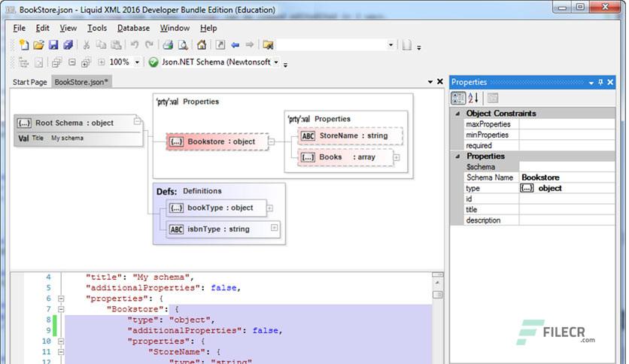Fold code at line 7 "Bookstore"

coord(61,309)
